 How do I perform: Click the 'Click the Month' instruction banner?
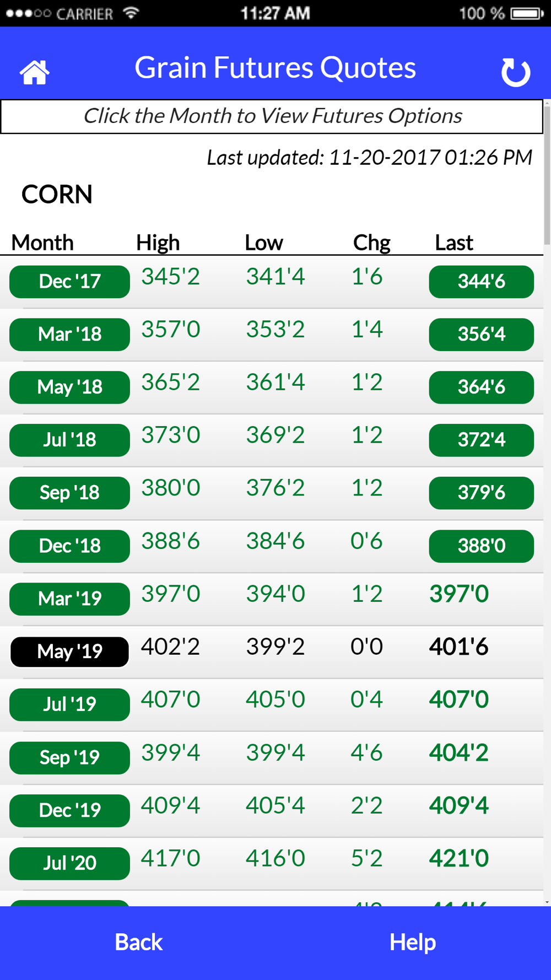(272, 116)
